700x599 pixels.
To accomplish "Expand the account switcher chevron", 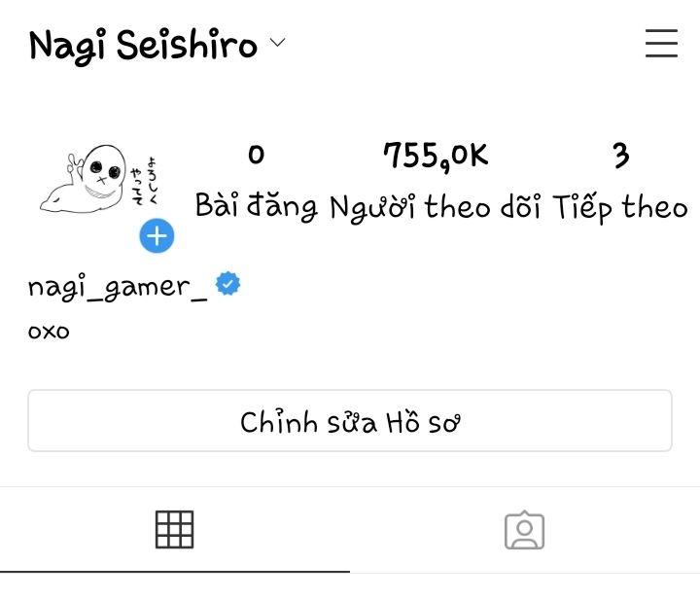I will coord(278,43).
